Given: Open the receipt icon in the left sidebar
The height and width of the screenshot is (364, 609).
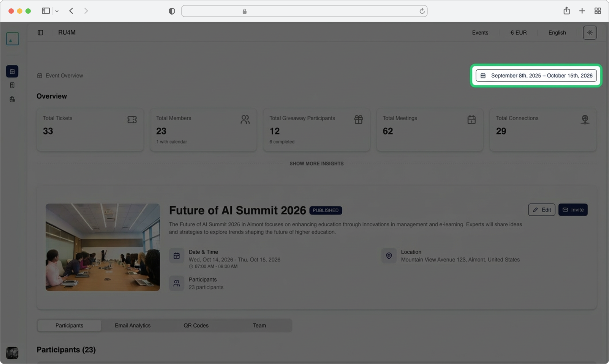Looking at the screenshot, I should coord(12,85).
